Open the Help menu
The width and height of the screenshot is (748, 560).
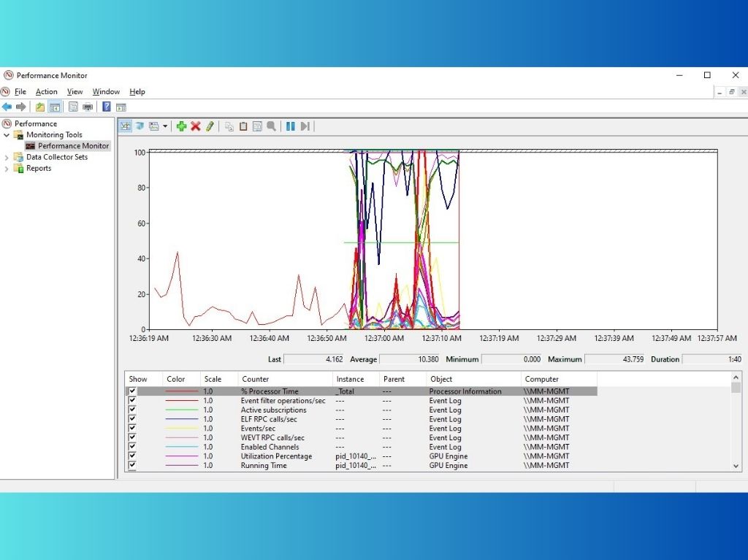pos(137,91)
